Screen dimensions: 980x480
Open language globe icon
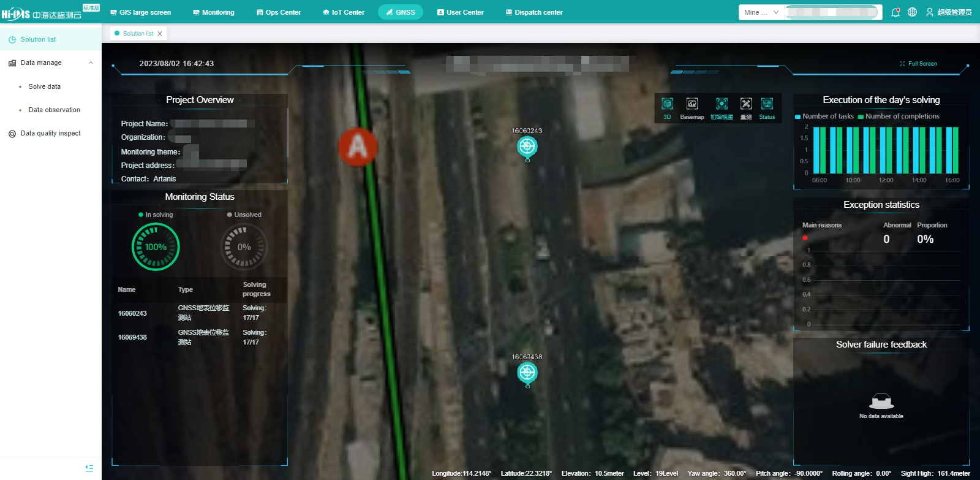pos(912,12)
